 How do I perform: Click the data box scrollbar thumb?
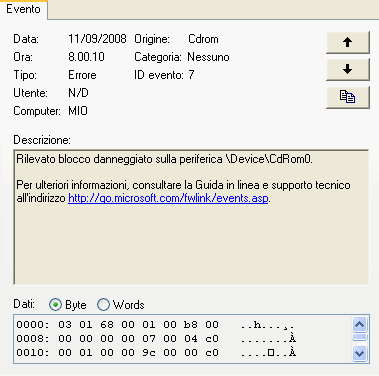pos(359,337)
